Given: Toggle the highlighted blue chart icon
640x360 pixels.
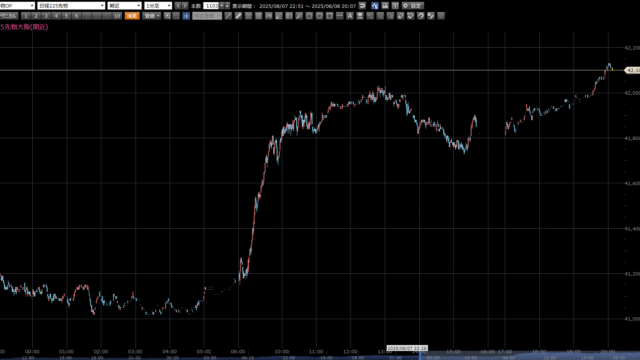Looking at the screenshot, I should pyautogui.click(x=375, y=6).
